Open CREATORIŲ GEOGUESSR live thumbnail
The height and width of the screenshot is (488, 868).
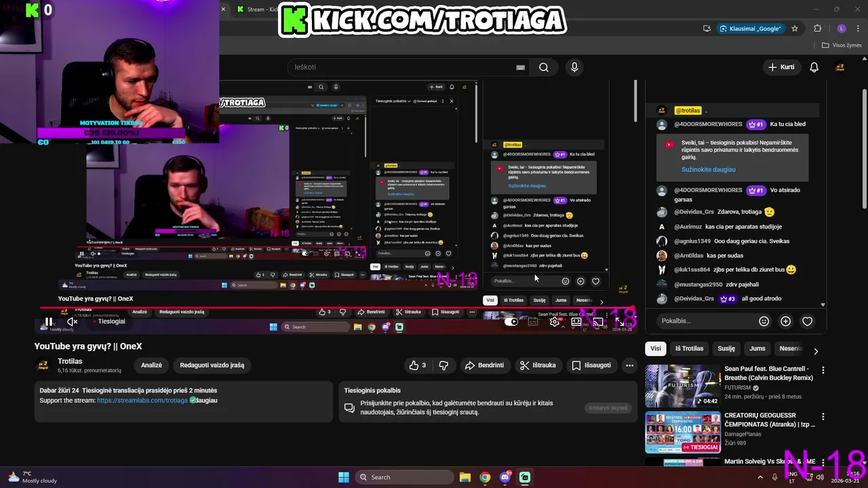(x=682, y=432)
